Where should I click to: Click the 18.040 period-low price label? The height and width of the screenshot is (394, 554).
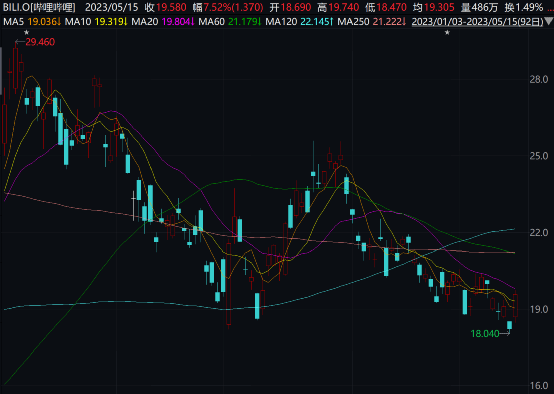485,333
